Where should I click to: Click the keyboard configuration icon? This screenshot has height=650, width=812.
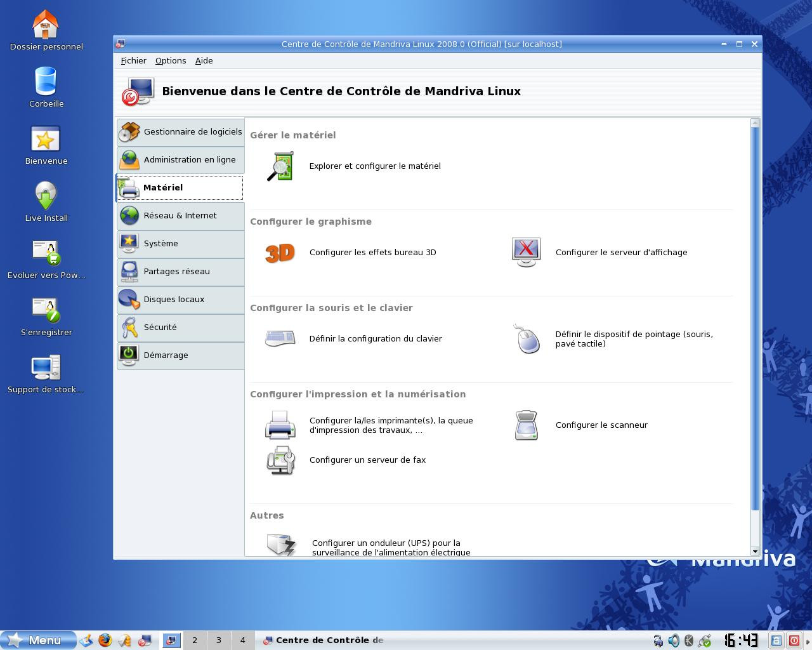coord(279,338)
